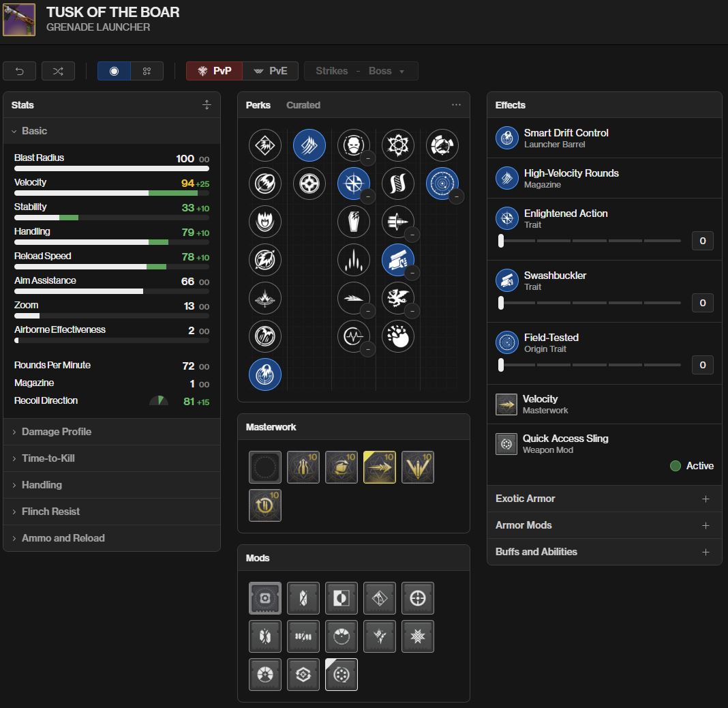Switch to the Curated perks tab
The image size is (728, 708).
point(303,105)
